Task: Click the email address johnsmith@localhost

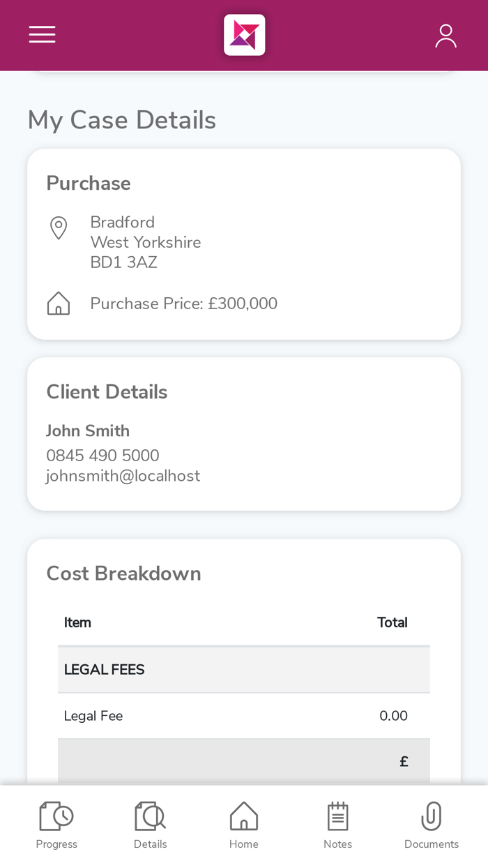Action: pyautogui.click(x=123, y=475)
